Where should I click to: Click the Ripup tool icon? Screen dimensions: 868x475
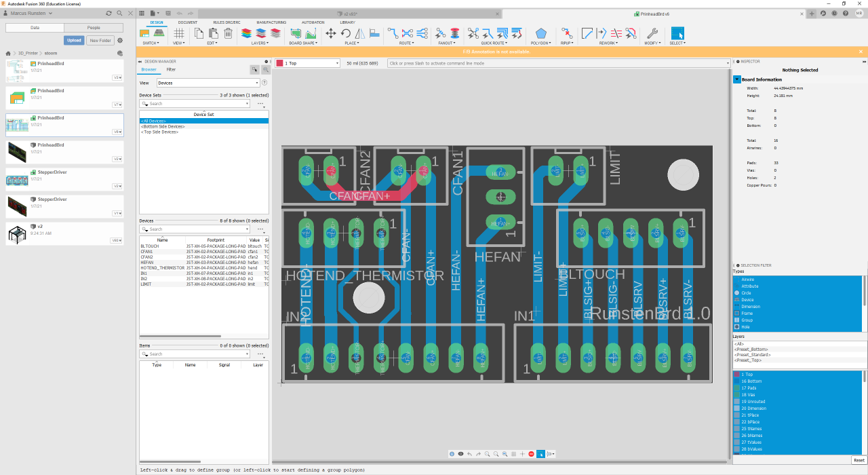tap(566, 33)
